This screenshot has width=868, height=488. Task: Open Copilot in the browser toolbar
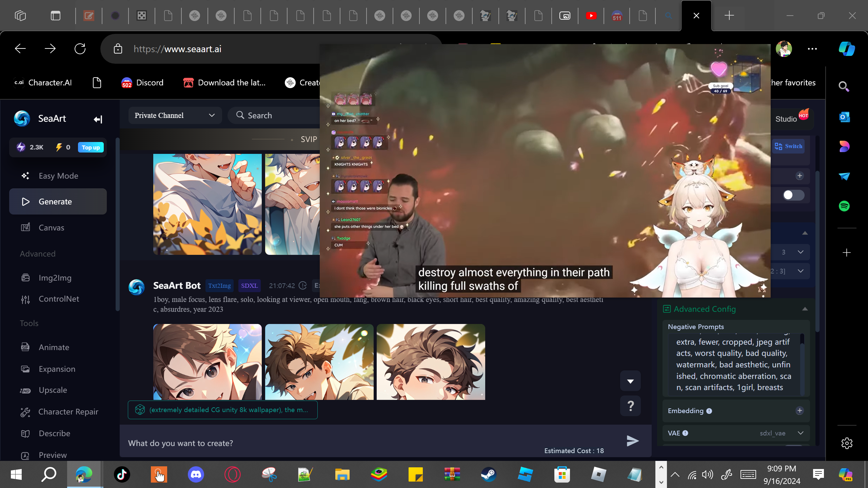[847, 49]
